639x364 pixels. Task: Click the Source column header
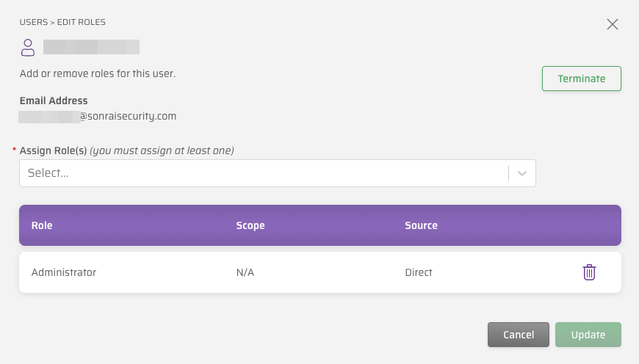click(x=421, y=225)
